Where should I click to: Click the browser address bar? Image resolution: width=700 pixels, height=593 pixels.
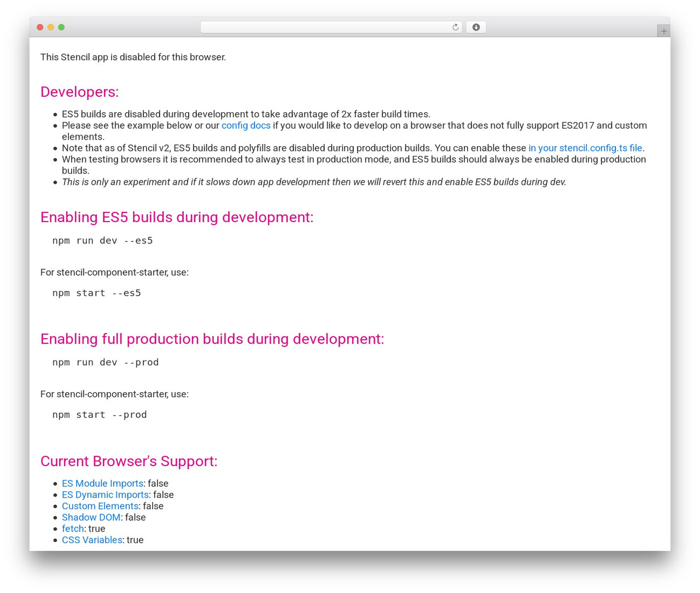pos(331,27)
